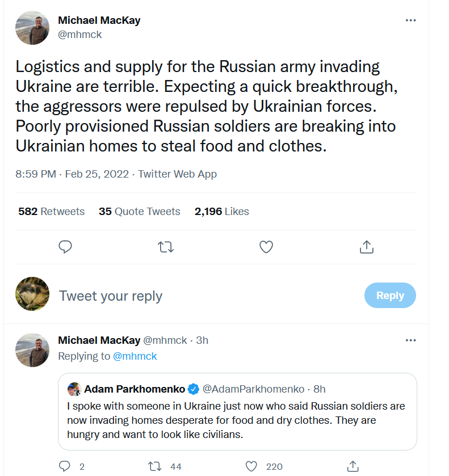Image resolution: width=449 pixels, height=476 pixels.
Task: Share the main tweet via share icon
Action: [x=367, y=247]
